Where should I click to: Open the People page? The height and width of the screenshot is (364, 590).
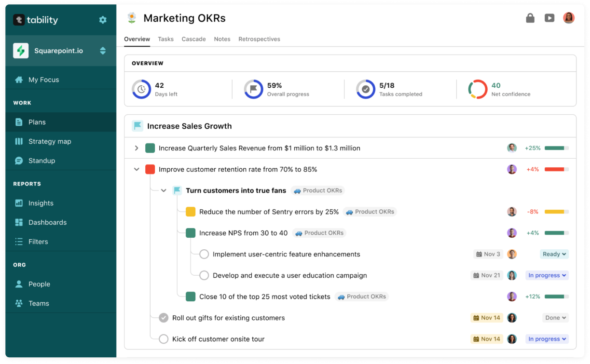[61, 284]
